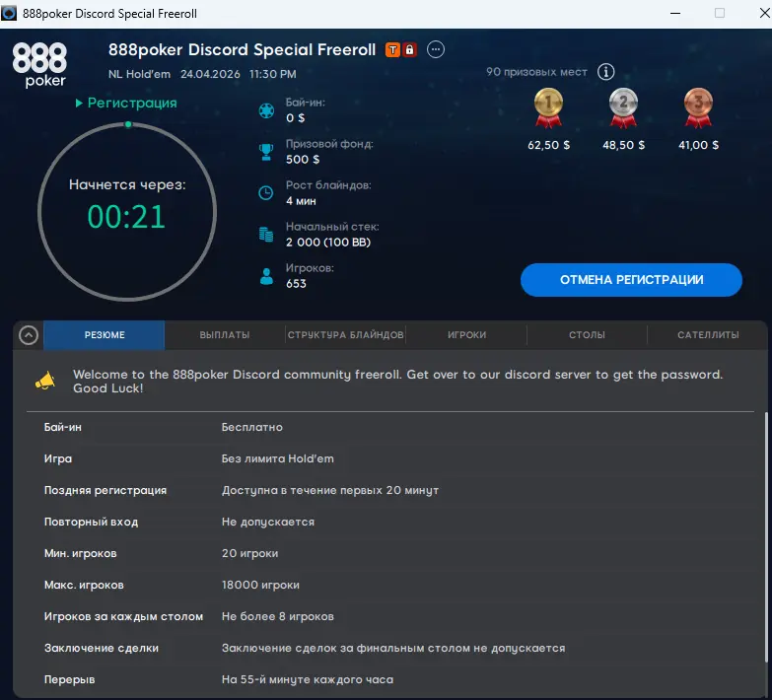This screenshot has height=700, width=772.
Task: Switch to the Выплаты tab
Action: [x=225, y=335]
